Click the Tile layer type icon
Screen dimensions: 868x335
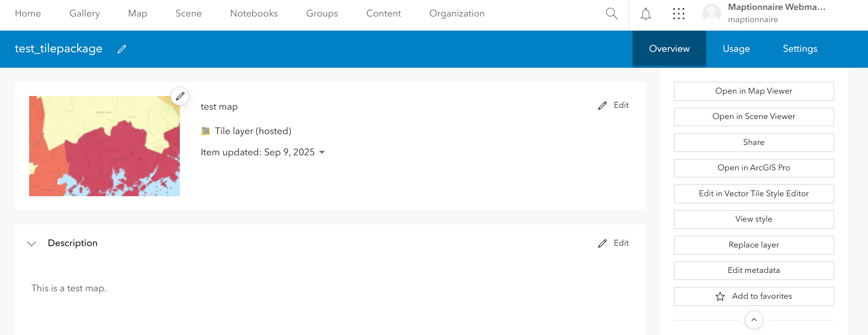206,131
